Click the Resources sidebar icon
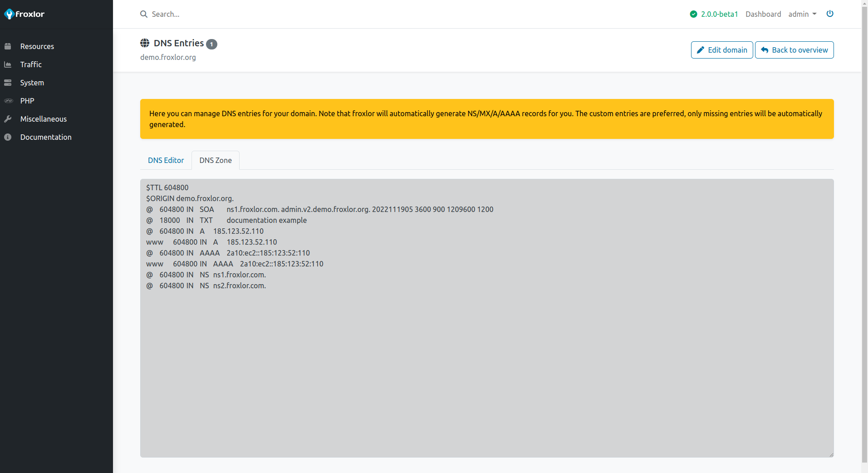Screen dimensions: 868x473 point(8,46)
